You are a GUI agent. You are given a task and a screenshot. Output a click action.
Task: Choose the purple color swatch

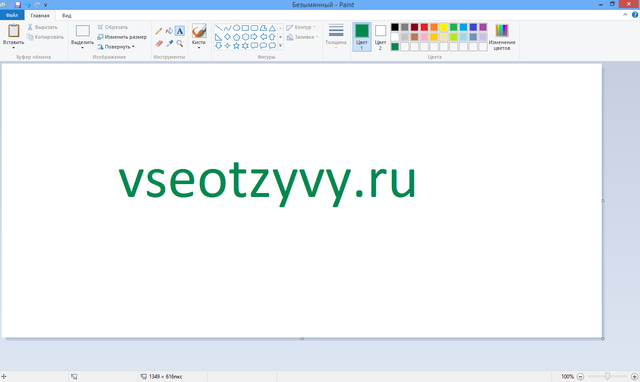coord(483,27)
